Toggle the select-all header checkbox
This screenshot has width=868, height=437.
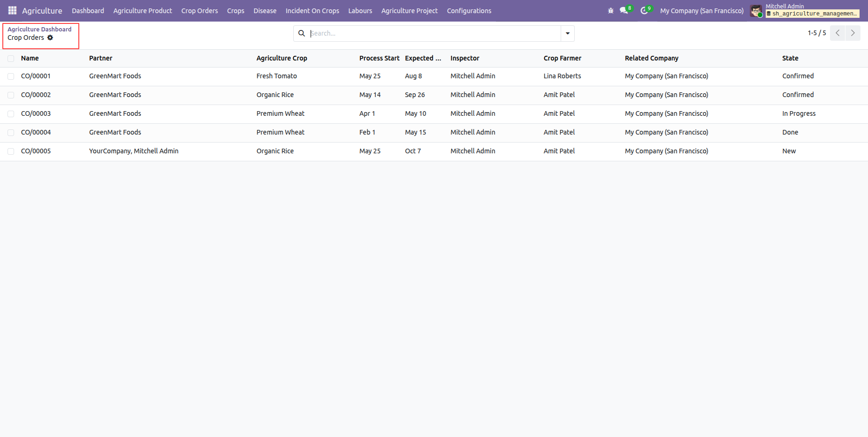pos(11,59)
